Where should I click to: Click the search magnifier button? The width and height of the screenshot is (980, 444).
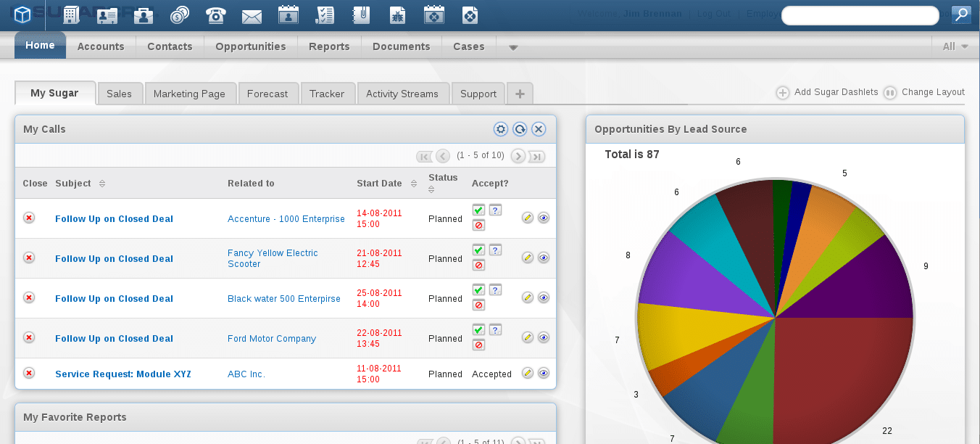[960, 15]
